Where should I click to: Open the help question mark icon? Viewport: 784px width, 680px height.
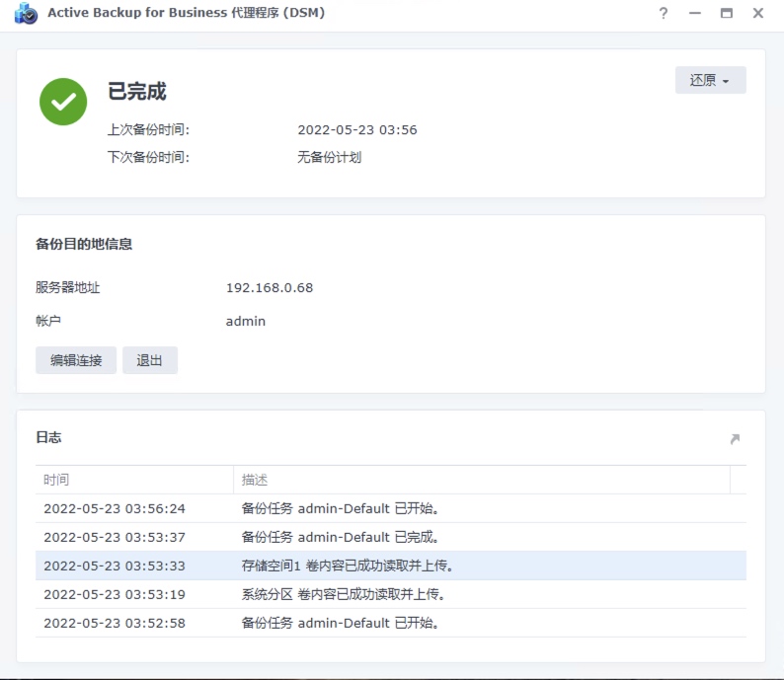(x=663, y=13)
